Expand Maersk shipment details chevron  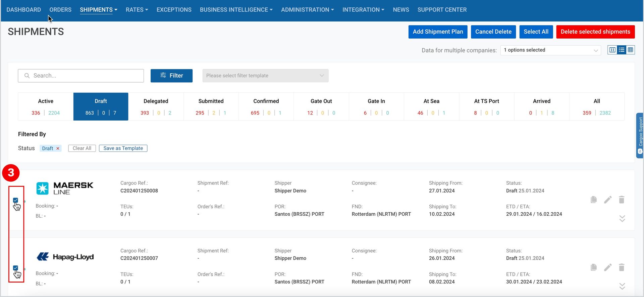pos(622,219)
